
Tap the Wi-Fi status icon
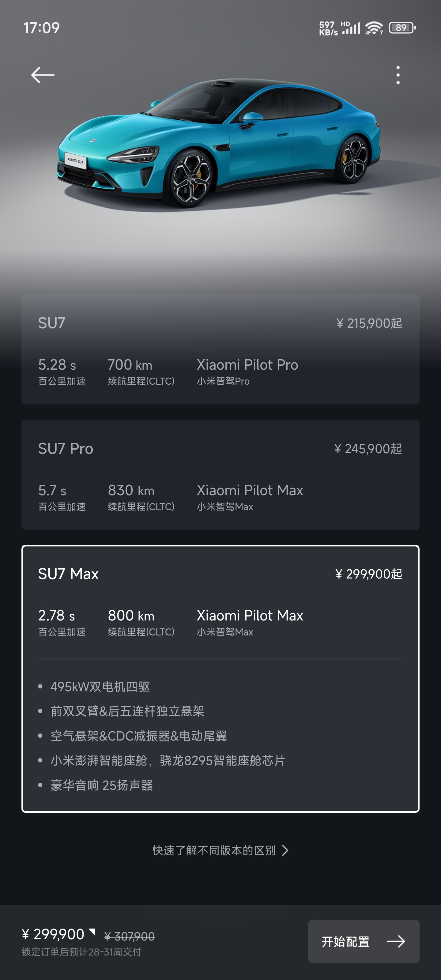(374, 28)
